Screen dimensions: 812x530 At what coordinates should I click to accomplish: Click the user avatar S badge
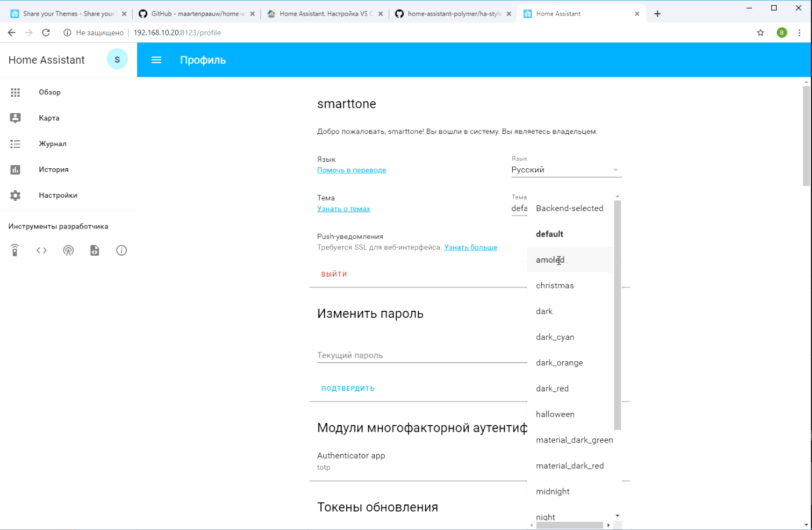[117, 60]
